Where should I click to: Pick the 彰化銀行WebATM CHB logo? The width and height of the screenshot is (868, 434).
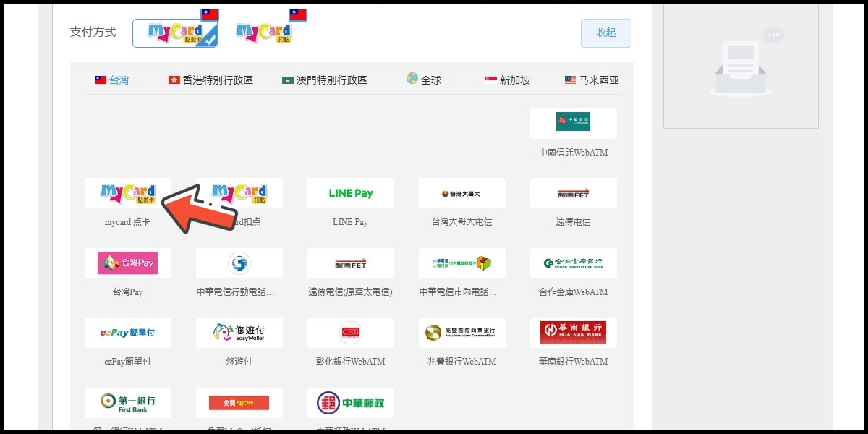351,333
